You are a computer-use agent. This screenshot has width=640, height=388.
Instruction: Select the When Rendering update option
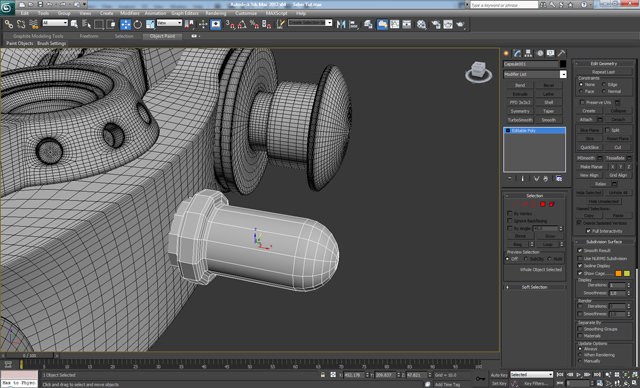tap(580, 355)
